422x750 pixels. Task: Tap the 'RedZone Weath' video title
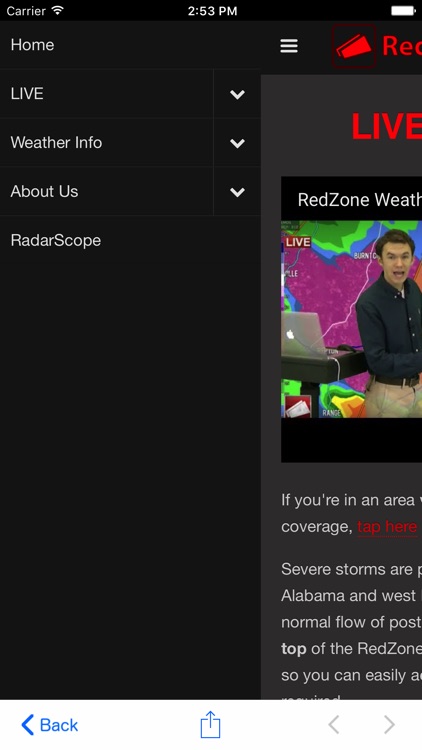point(359,199)
